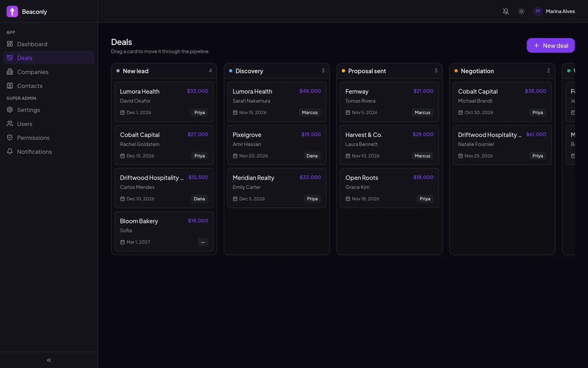
Task: Open Permissions in the sidebar
Action: point(49,138)
